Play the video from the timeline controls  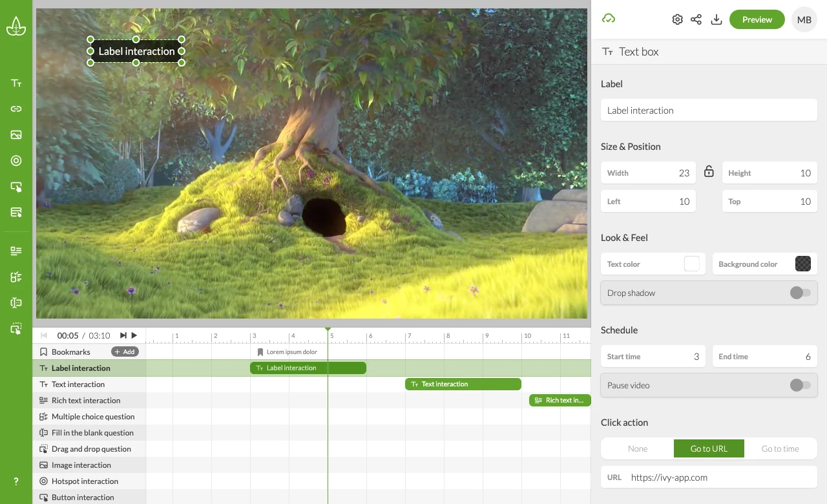(136, 335)
